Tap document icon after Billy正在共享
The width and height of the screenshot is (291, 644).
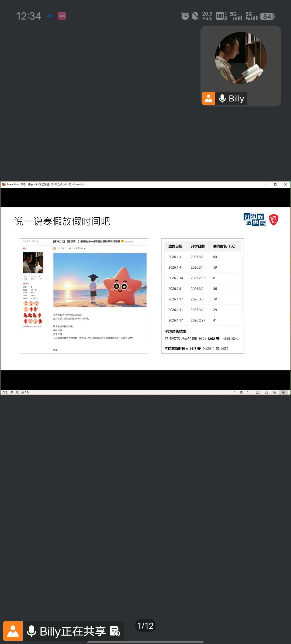pyautogui.click(x=115, y=631)
